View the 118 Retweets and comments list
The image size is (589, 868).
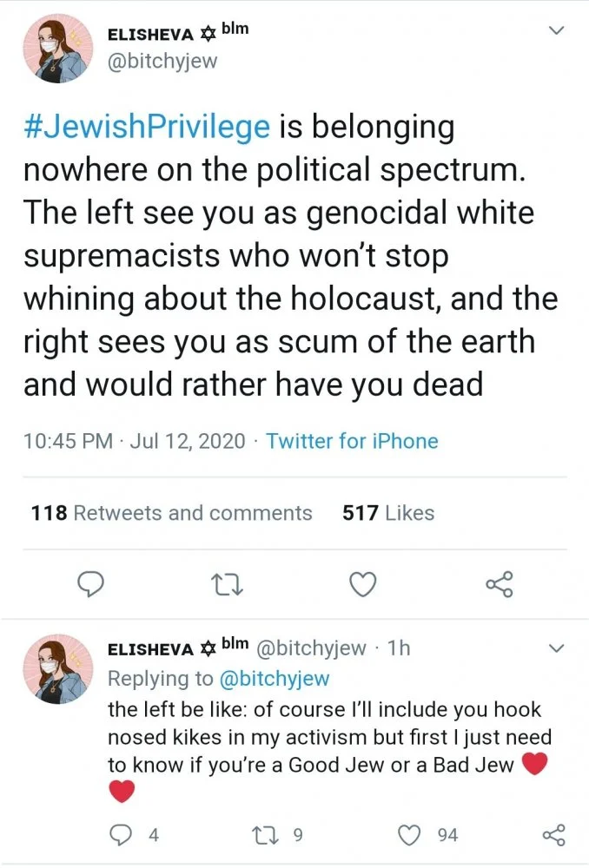point(171,513)
